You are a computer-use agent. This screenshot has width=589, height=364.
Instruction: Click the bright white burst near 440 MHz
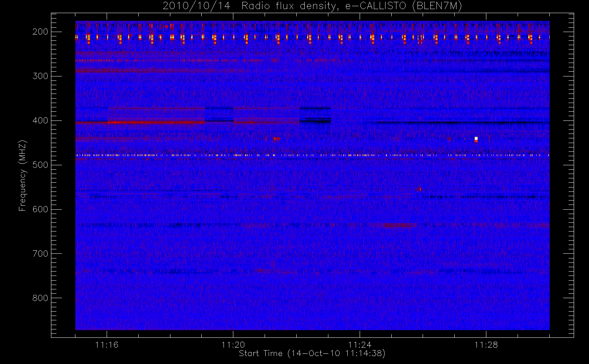(x=476, y=139)
